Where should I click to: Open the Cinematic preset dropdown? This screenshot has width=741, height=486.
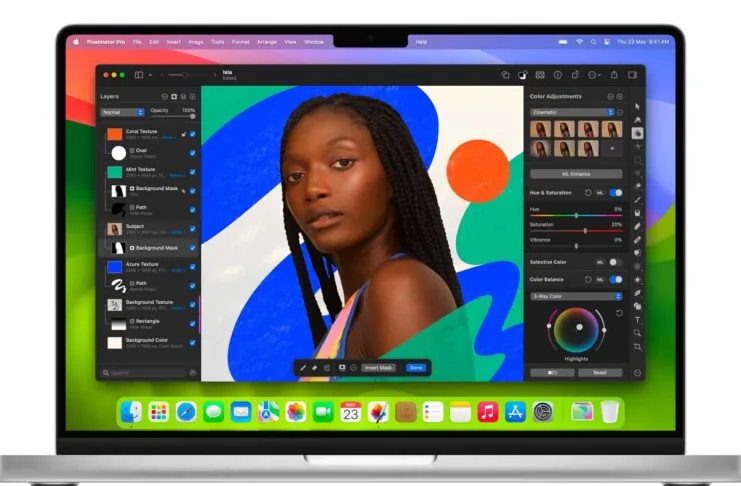pos(572,113)
